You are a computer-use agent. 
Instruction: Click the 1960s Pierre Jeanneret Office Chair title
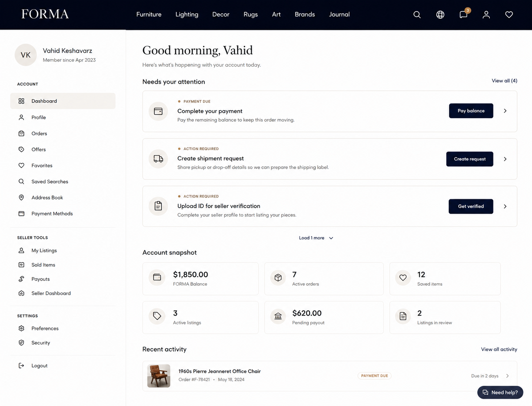[220, 371]
